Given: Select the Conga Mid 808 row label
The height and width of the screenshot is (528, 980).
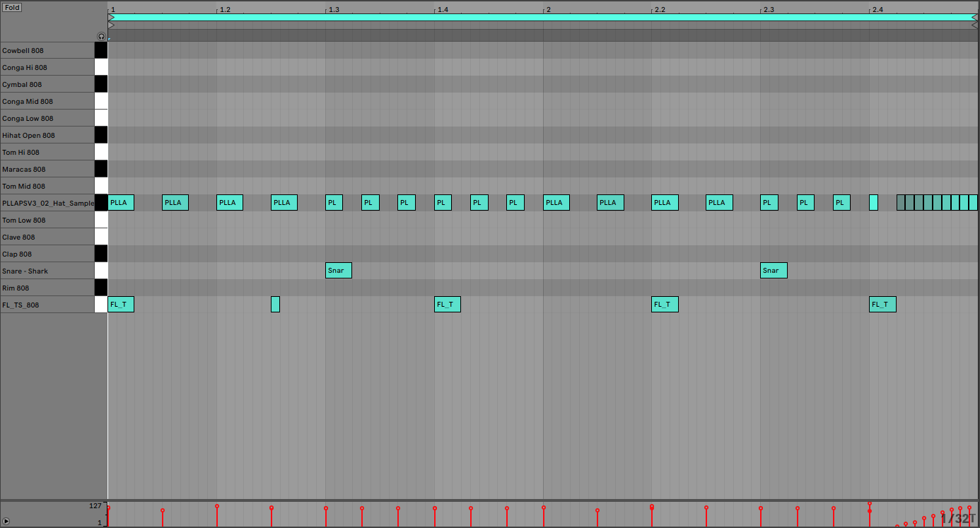Looking at the screenshot, I should [47, 101].
